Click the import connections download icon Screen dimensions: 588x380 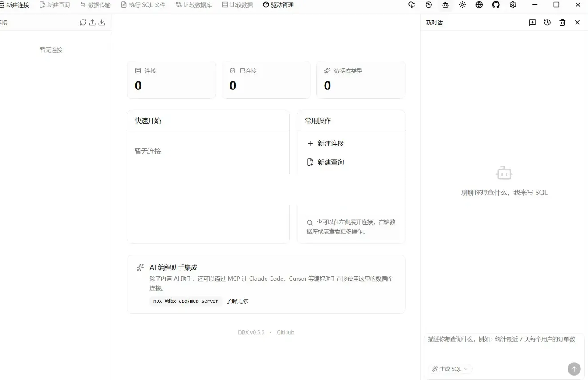pyautogui.click(x=102, y=23)
